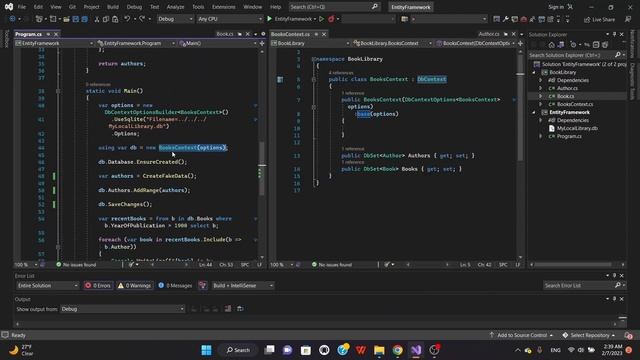The image size is (640, 360).
Task: Toggle the 0 Warnings filter
Action: 134,285
